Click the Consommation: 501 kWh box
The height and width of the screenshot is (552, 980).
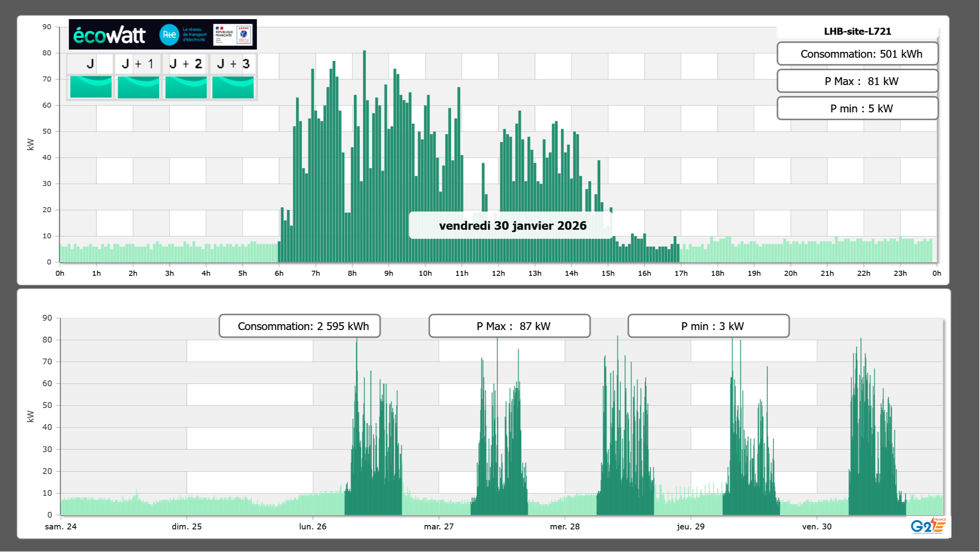point(857,54)
